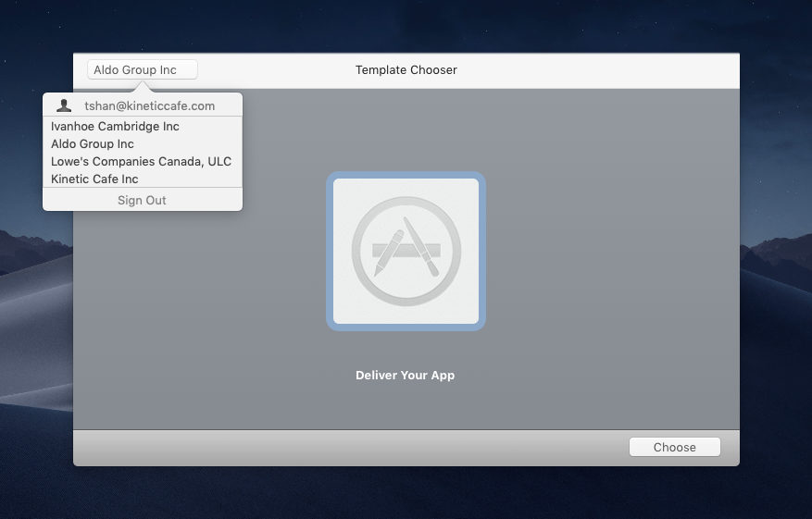The height and width of the screenshot is (519, 812).
Task: Select Ivanhoe Cambridge Inc from the list
Action: tap(115, 126)
